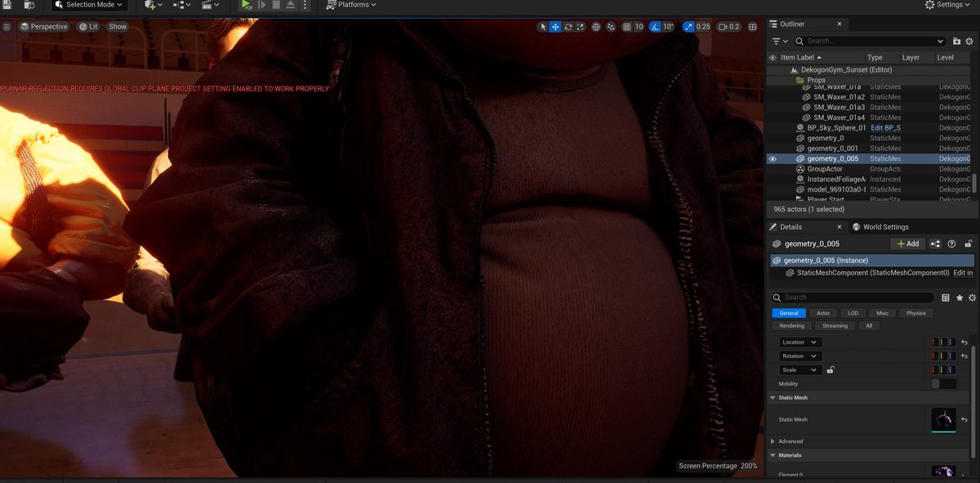
Task: Open rotation snap 10° value dropdown
Action: (x=668, y=27)
